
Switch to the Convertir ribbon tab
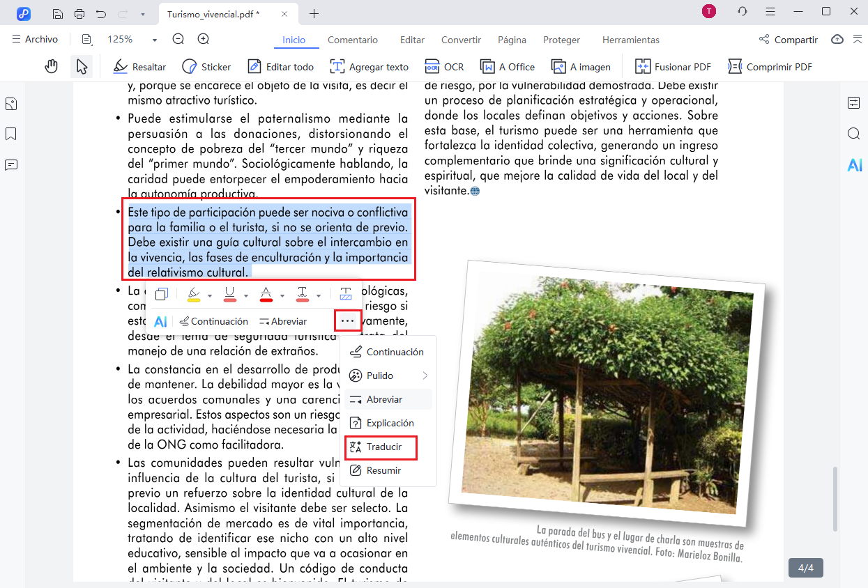tap(460, 40)
